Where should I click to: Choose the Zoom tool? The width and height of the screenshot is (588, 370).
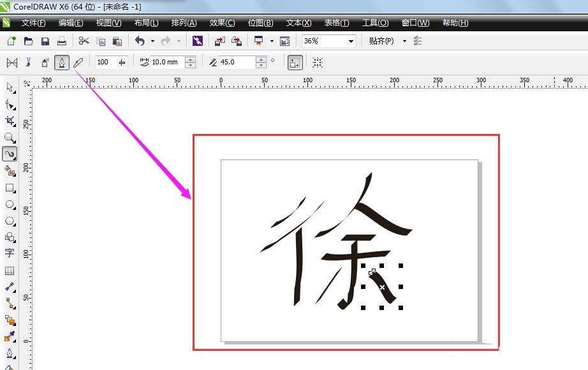click(x=10, y=137)
